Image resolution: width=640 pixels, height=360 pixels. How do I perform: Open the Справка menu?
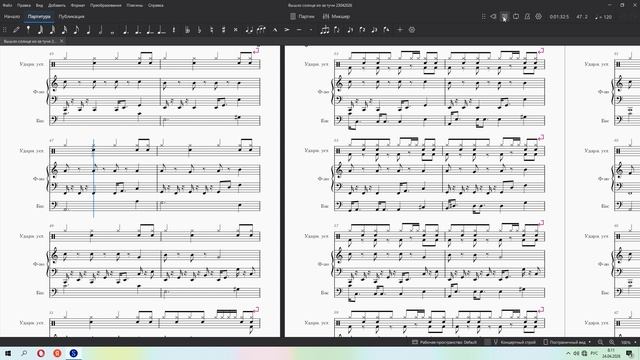[156, 5]
